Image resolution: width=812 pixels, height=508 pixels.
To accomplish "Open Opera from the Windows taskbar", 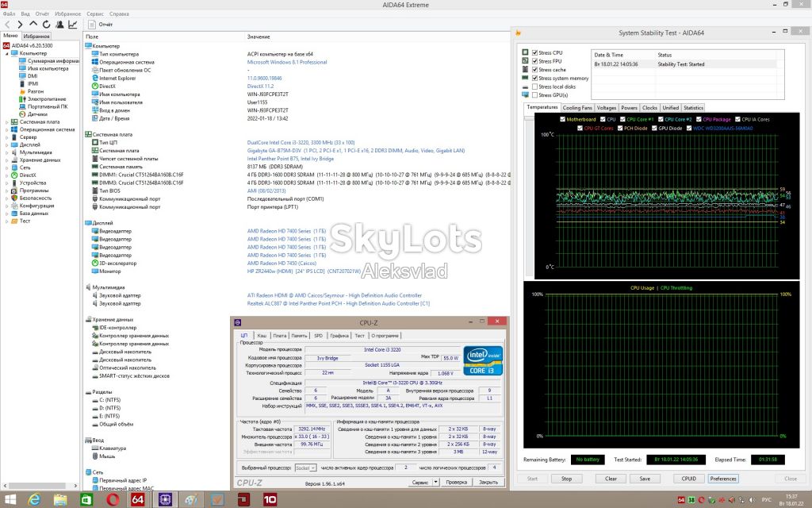I will click(x=113, y=500).
